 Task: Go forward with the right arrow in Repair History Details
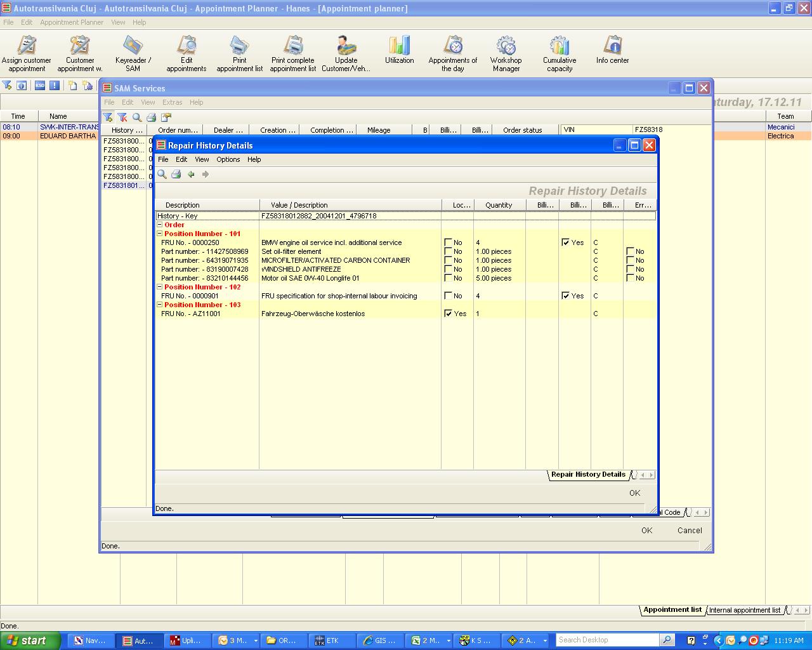[x=206, y=174]
